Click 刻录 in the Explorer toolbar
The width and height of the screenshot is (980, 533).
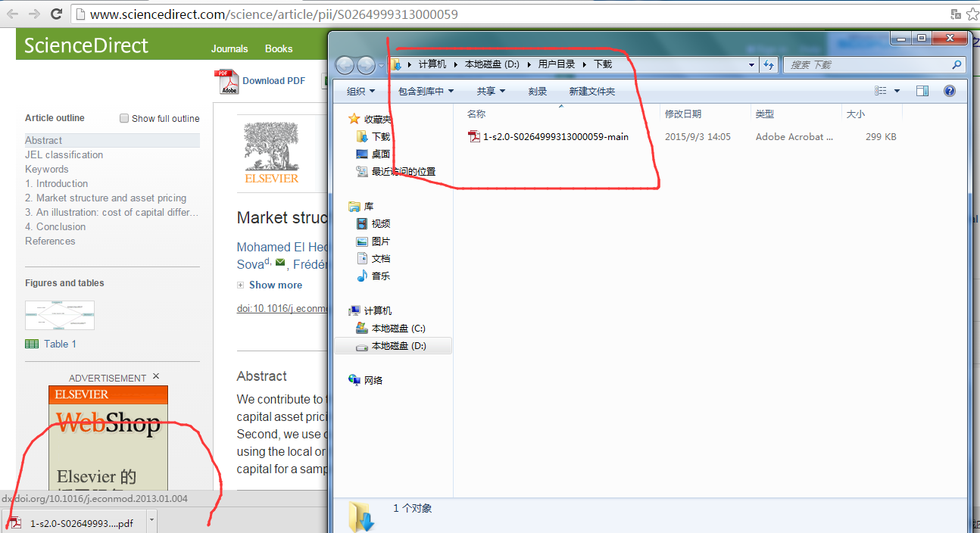[538, 91]
